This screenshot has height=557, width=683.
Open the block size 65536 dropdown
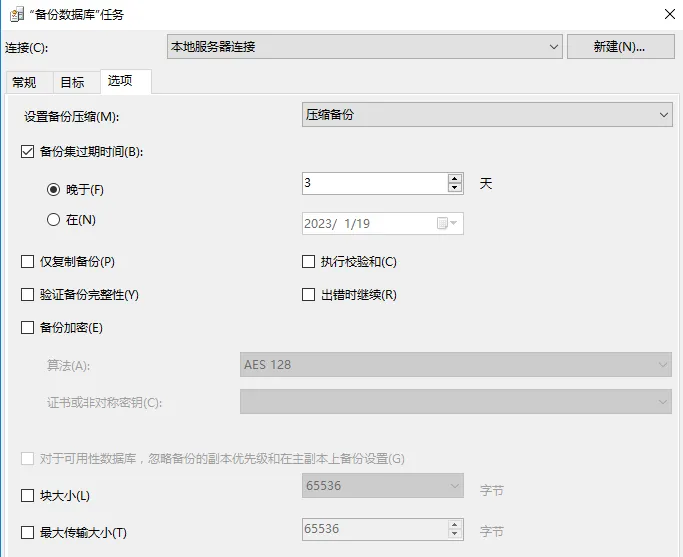[x=382, y=486]
